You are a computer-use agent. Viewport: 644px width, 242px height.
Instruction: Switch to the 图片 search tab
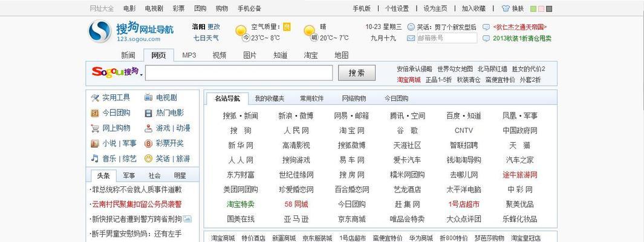coord(250,55)
